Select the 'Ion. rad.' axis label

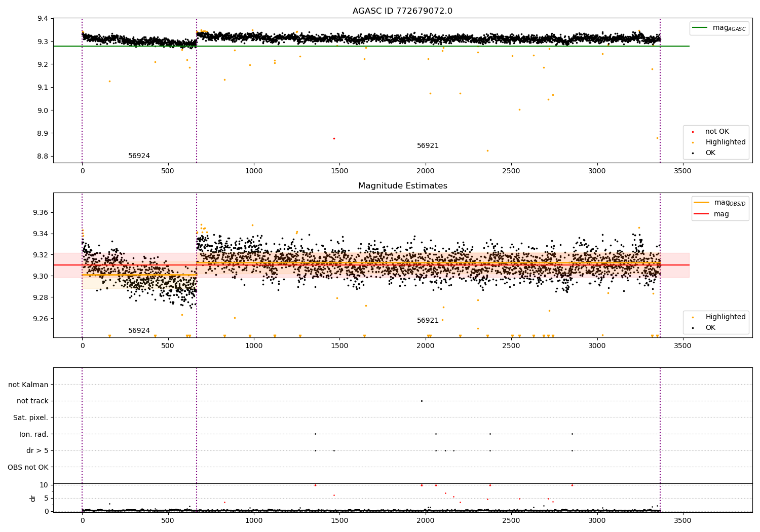click(34, 434)
